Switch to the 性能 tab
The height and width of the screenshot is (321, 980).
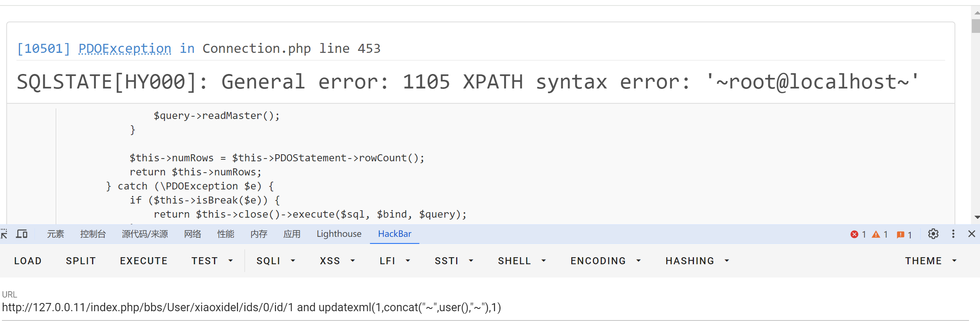coord(226,234)
